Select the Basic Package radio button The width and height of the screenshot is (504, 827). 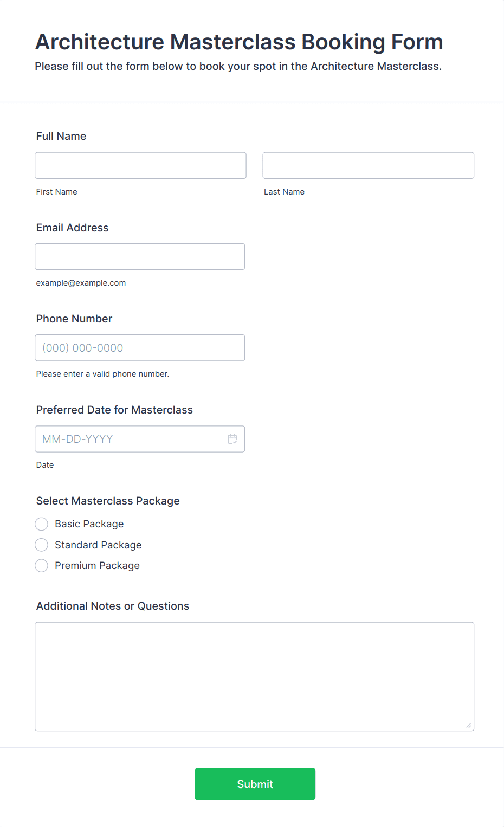click(42, 524)
